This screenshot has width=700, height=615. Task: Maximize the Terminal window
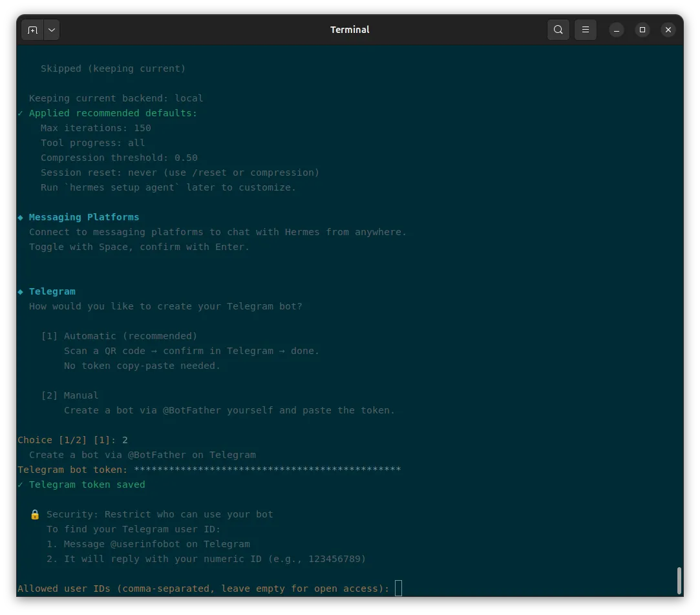[x=642, y=30]
